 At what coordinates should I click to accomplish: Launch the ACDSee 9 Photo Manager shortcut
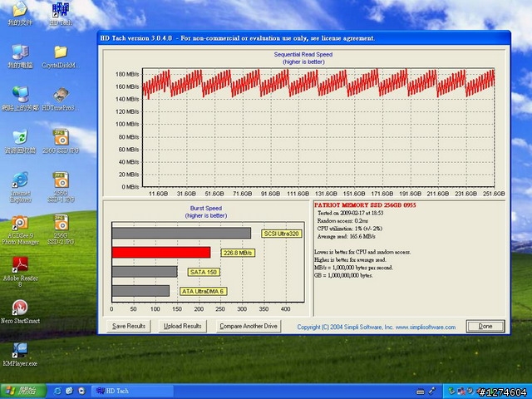(x=20, y=229)
